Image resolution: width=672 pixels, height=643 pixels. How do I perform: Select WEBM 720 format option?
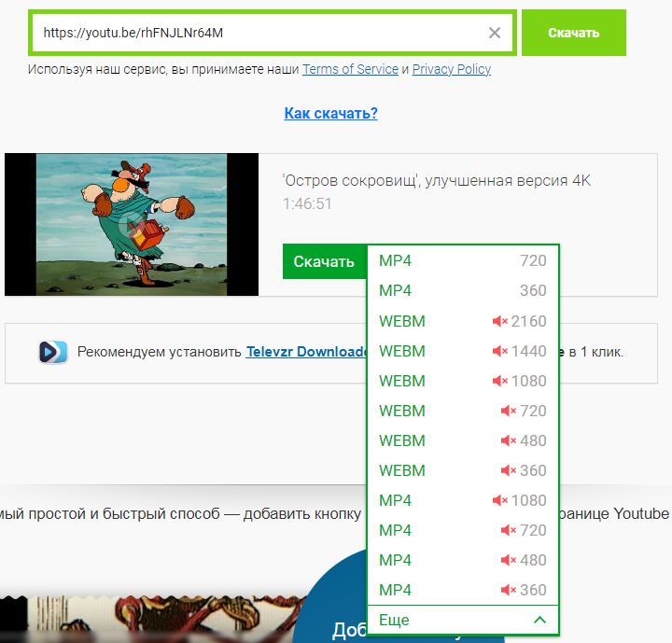[463, 411]
